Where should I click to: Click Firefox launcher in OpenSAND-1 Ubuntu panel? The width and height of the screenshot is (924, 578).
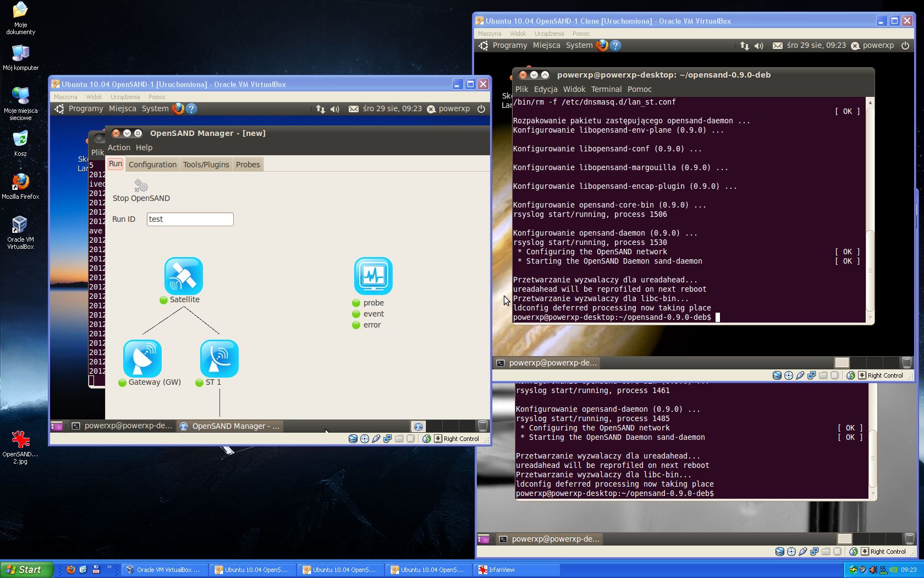[x=178, y=108]
